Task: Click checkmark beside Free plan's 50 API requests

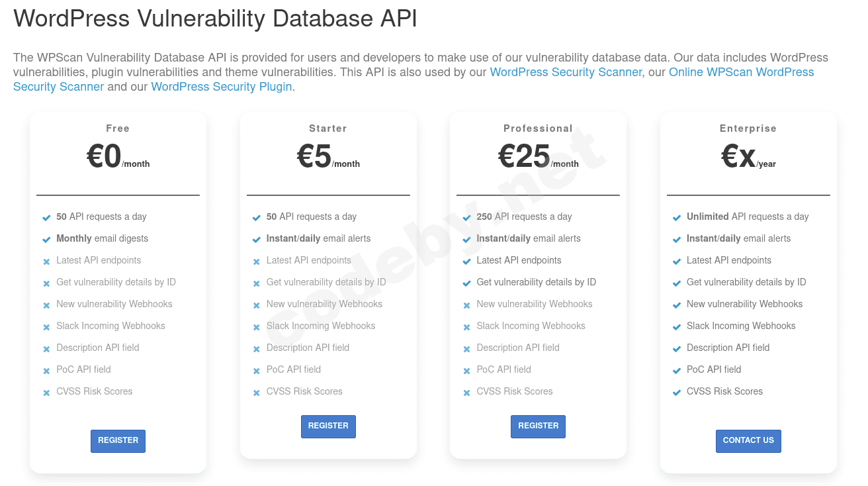Action: 46,218
